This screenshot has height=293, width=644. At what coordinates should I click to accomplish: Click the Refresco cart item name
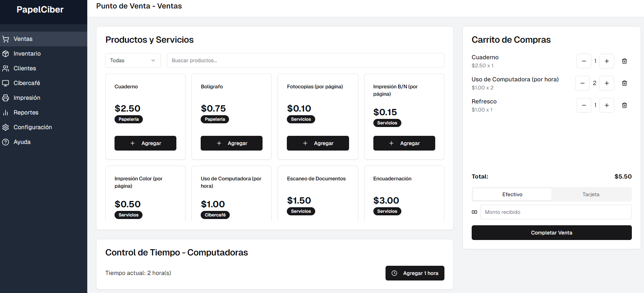click(484, 102)
